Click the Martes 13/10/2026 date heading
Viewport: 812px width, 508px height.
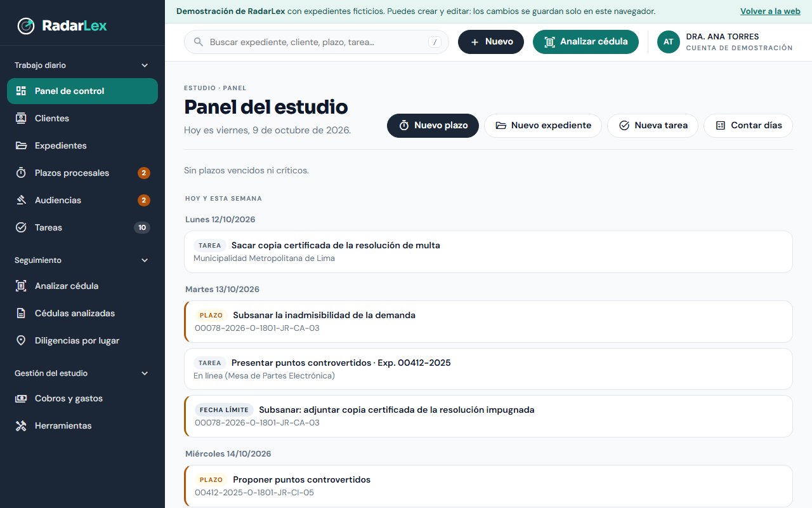[x=222, y=290]
